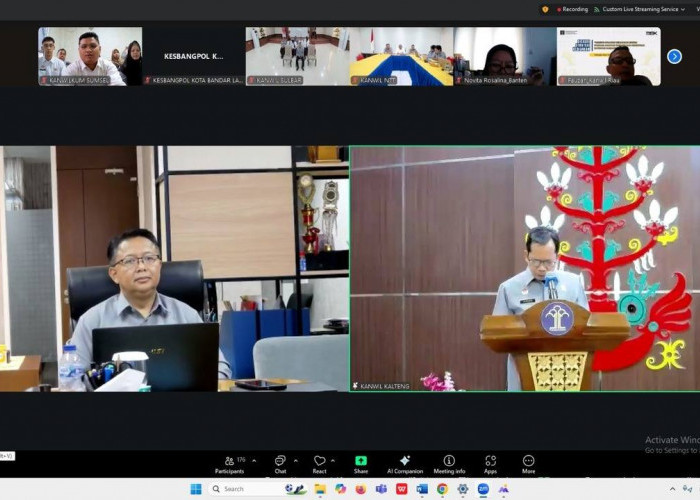Click the KANWIL KALTENG speaker video
This screenshot has height=500, width=700.
tap(525, 269)
